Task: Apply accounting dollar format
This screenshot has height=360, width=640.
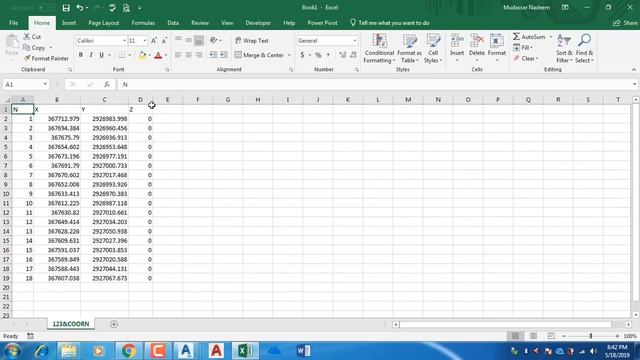Action: [x=302, y=55]
